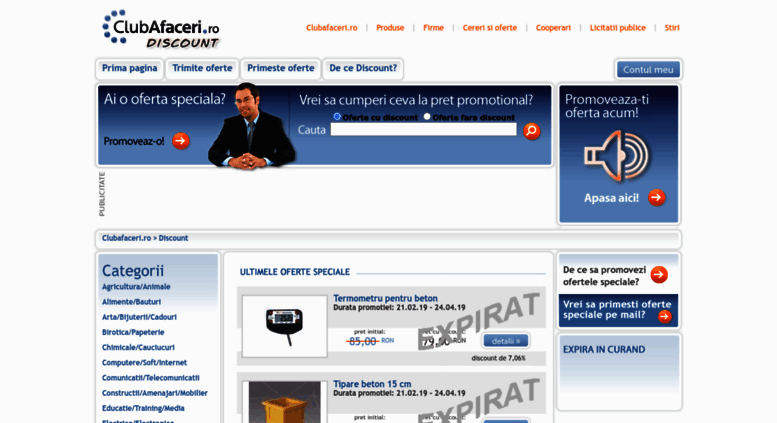The height and width of the screenshot is (423, 777).
Task: Click the discount de 7,06% text
Action: pyautogui.click(x=499, y=358)
